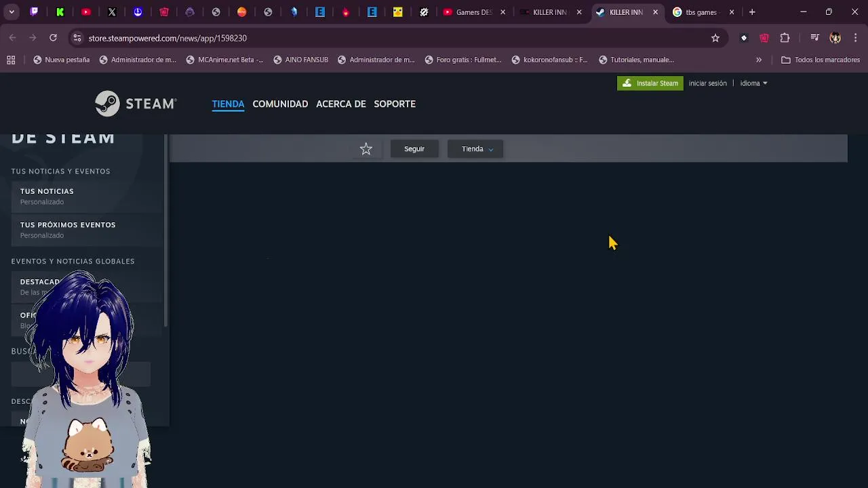Close the active KILLER INN Steam tab
This screenshot has height=488, width=868.
point(655,12)
